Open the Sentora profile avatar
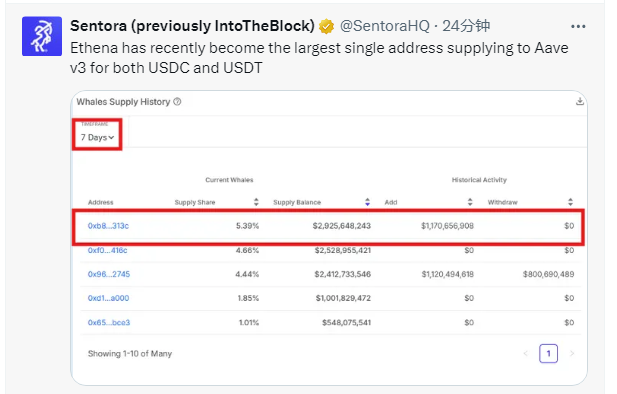The height and width of the screenshot is (394, 617). (42, 36)
